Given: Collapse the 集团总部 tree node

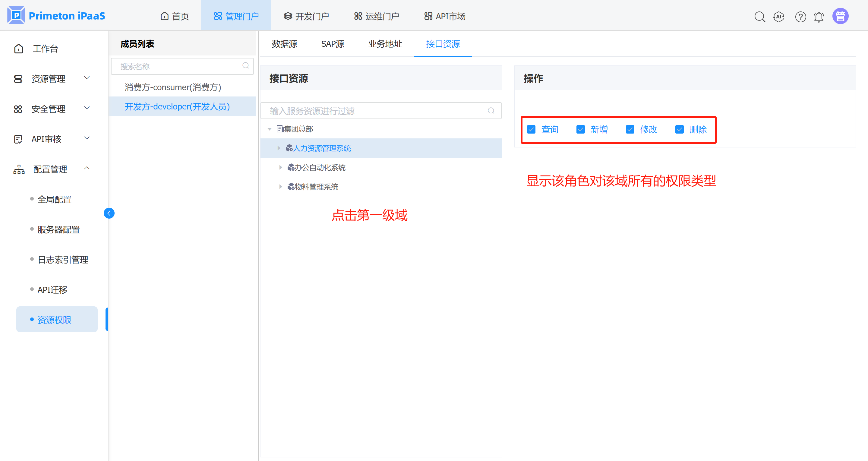Looking at the screenshot, I should (x=270, y=129).
